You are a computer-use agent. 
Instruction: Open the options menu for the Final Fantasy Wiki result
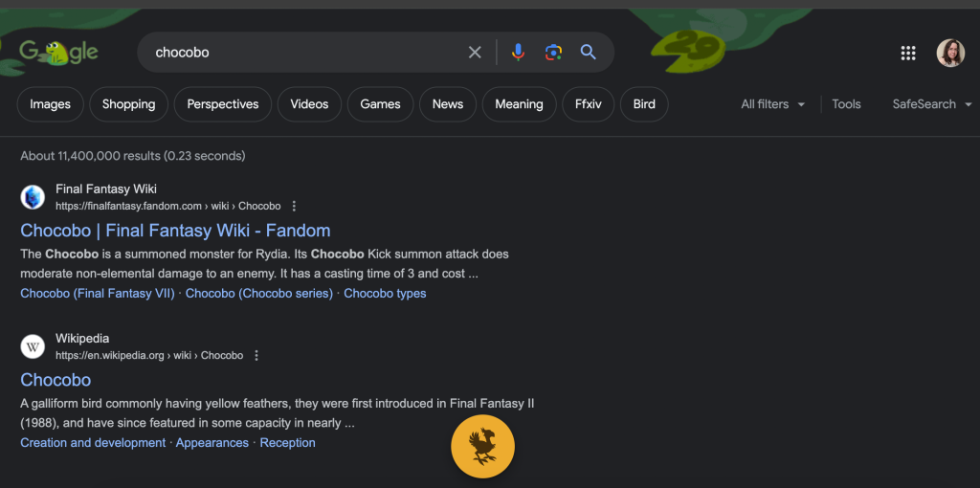point(294,207)
